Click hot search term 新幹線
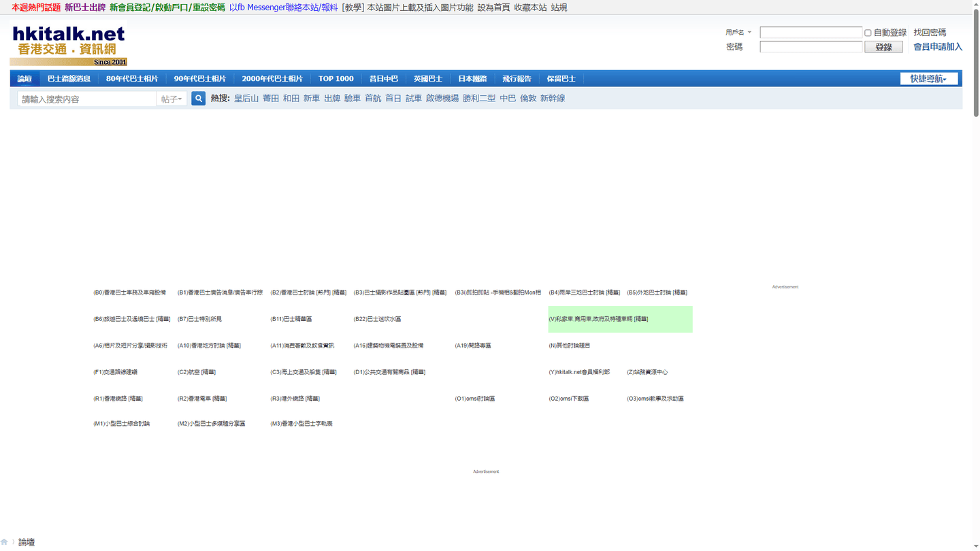Screen dimensions: 980x551 point(553,99)
